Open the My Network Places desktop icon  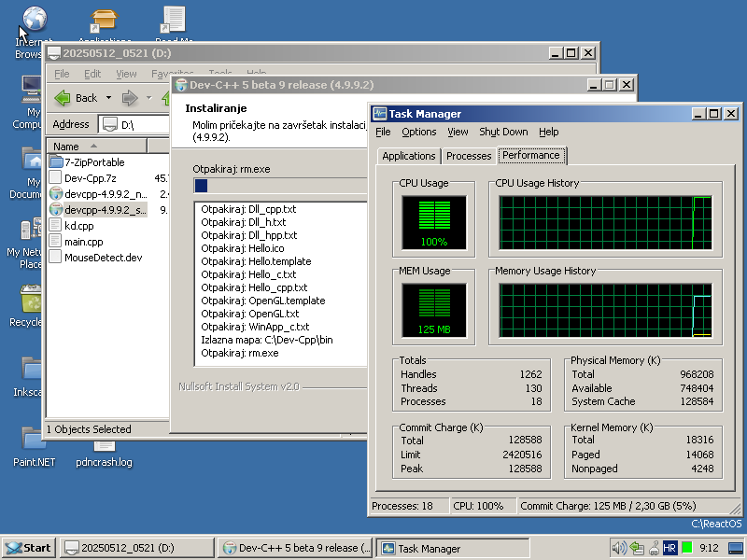coord(32,230)
